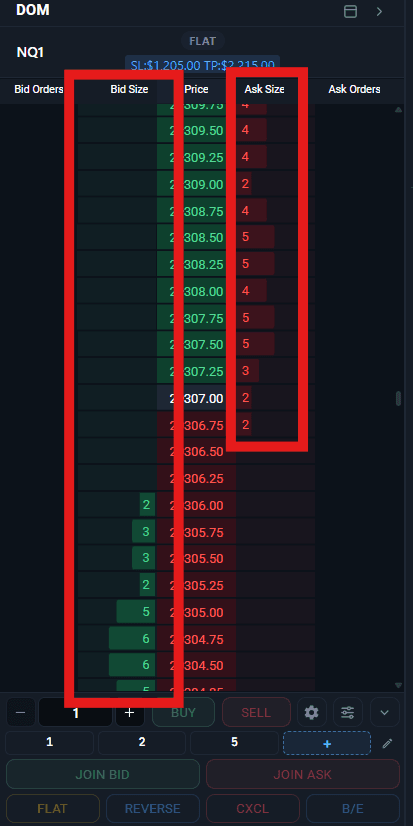Expand the dropdown chevron beside sliders icon
Image resolution: width=413 pixels, height=826 pixels.
385,712
